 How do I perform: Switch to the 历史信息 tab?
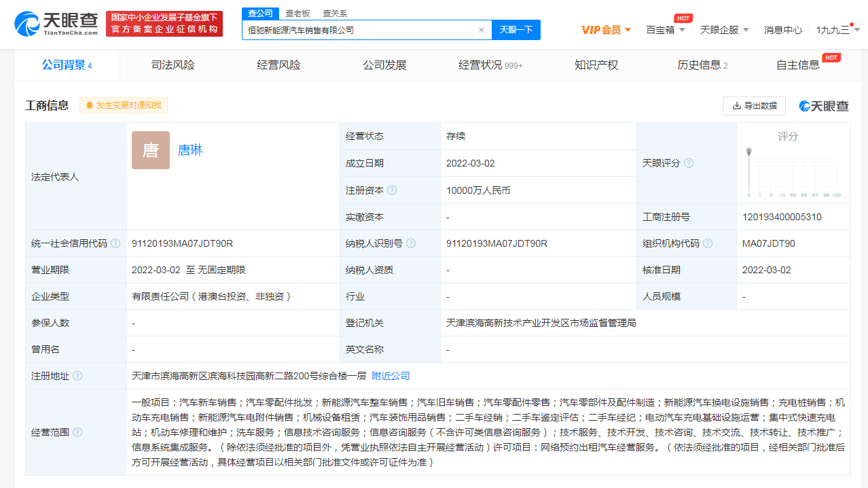point(702,65)
